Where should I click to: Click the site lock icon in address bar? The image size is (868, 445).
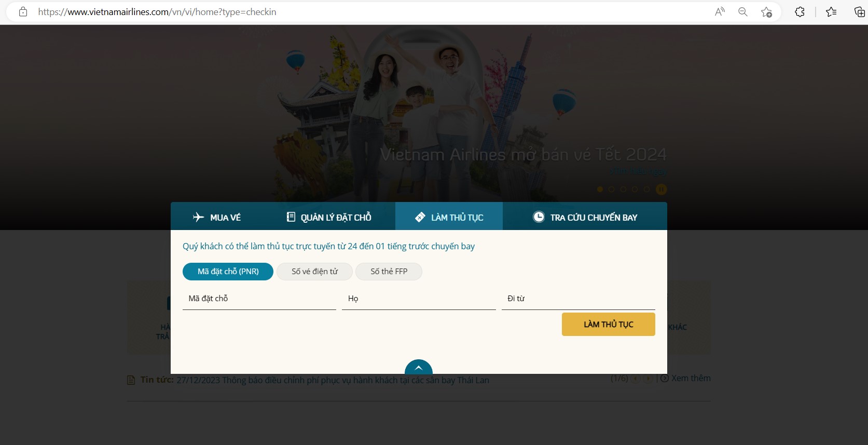coord(23,12)
